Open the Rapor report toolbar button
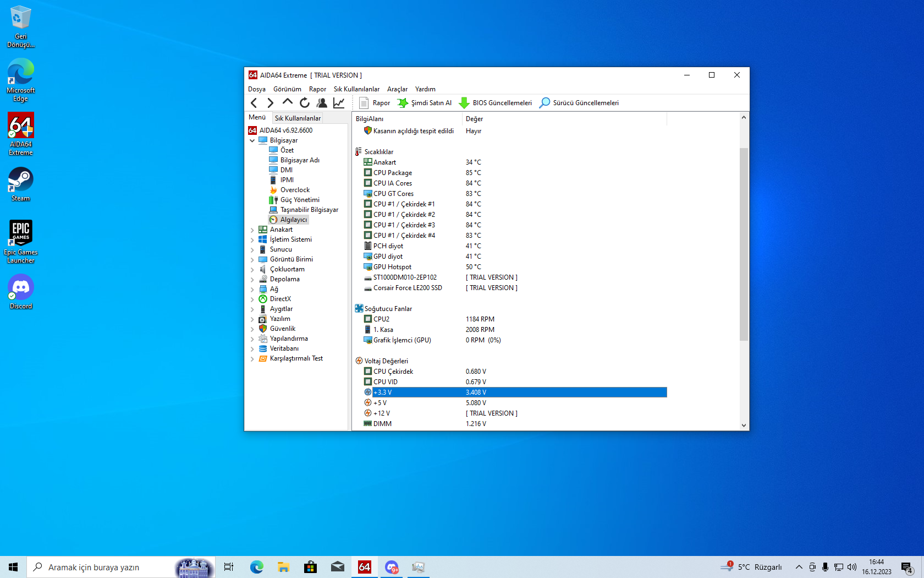Image resolution: width=924 pixels, height=578 pixels. click(x=375, y=103)
